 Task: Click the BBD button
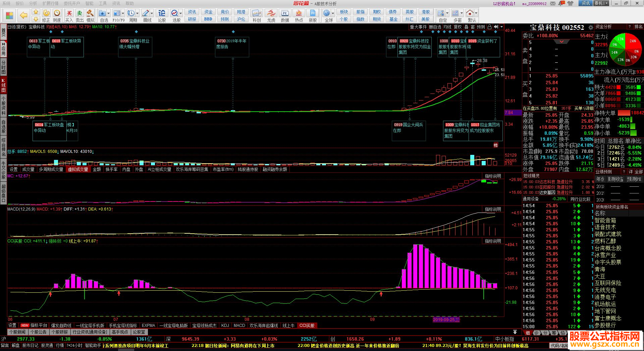(x=208, y=19)
